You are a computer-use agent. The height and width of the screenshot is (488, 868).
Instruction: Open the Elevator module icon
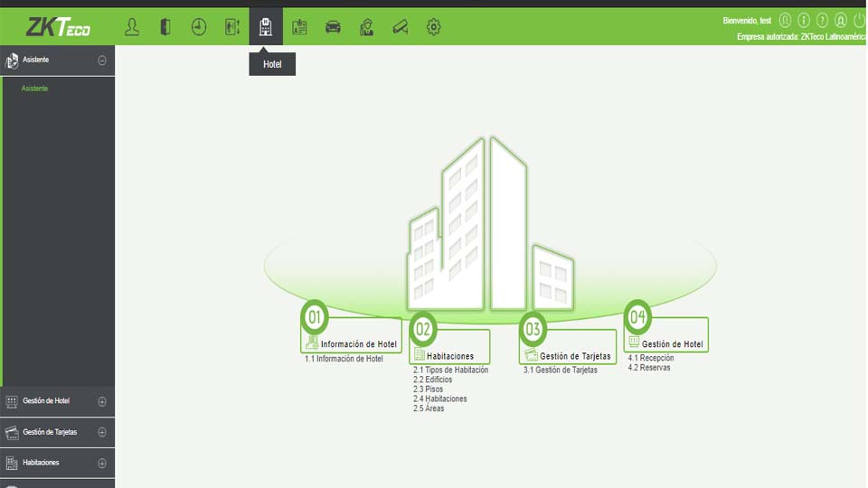(232, 27)
